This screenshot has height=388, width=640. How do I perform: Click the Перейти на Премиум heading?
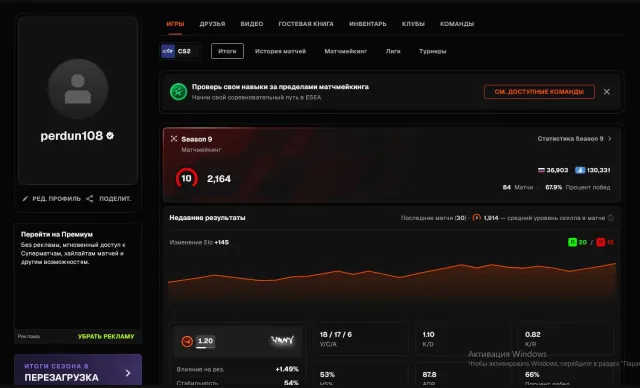tap(57, 235)
